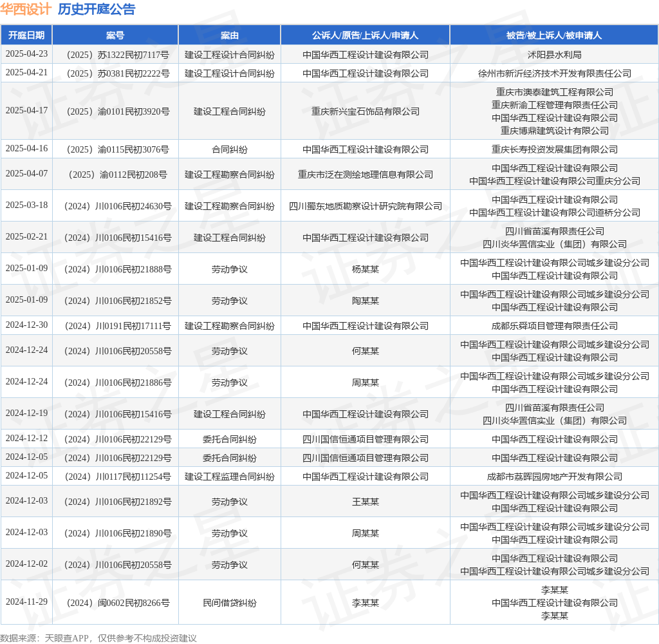The image size is (659, 644).
Task: Click plaintiff 重庆新兴宝石饰品有限公司
Action: pos(366,111)
